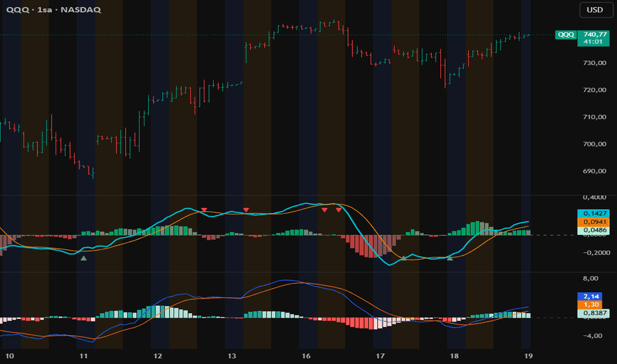Click the blue 2,14 MACD value tag
This screenshot has height=364, width=617.
point(590,296)
